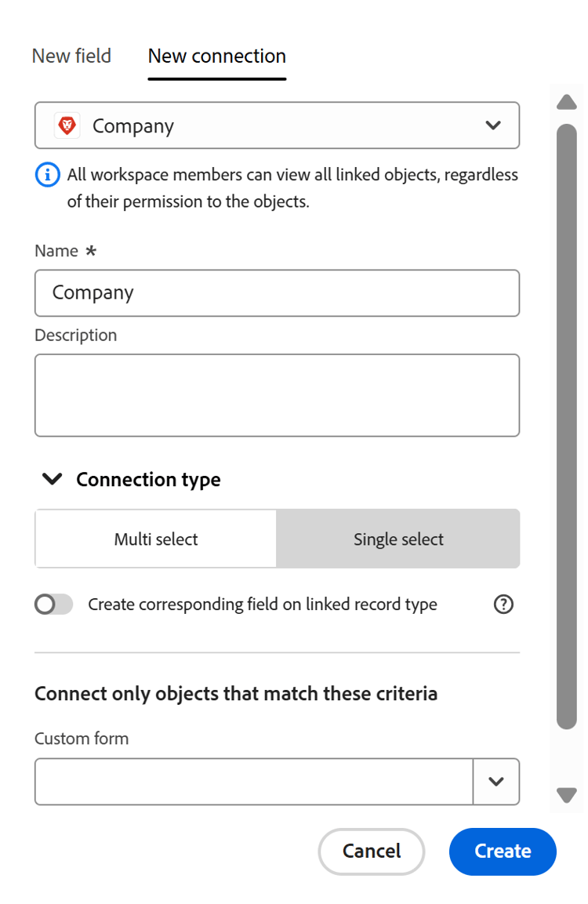This screenshot has height=904, width=588.
Task: Click the Custom form dropdown arrow icon
Action: (x=496, y=781)
